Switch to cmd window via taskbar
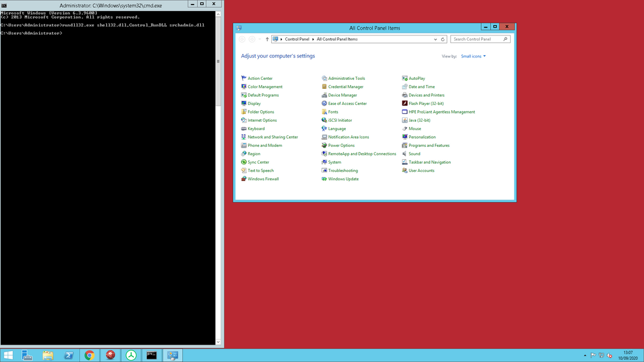Image resolution: width=644 pixels, height=362 pixels. coord(151,356)
